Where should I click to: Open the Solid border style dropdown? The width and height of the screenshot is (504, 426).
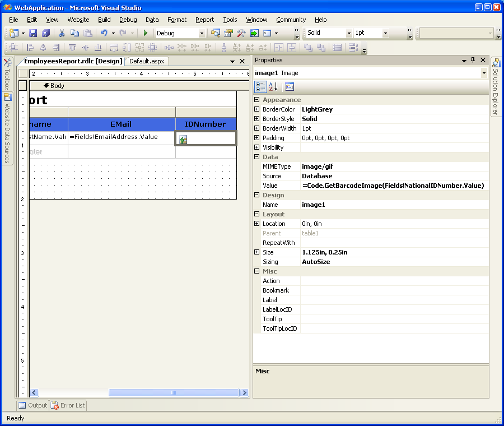coord(349,34)
